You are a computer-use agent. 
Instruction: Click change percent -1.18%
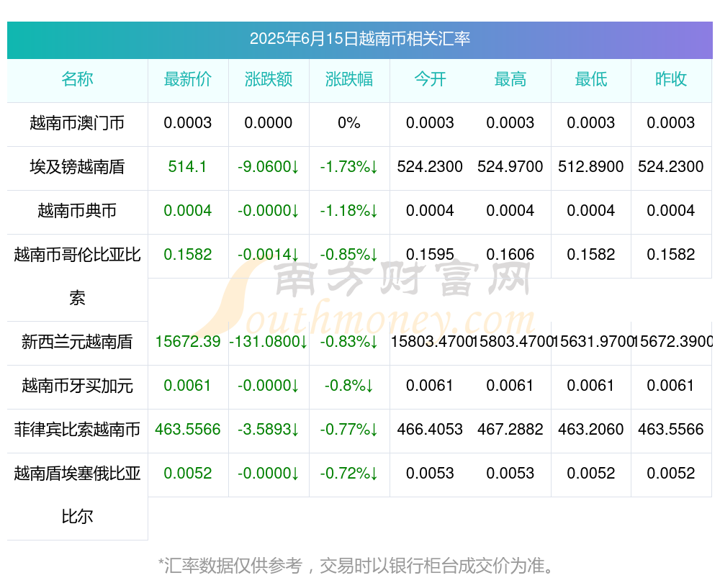pyautogui.click(x=349, y=211)
